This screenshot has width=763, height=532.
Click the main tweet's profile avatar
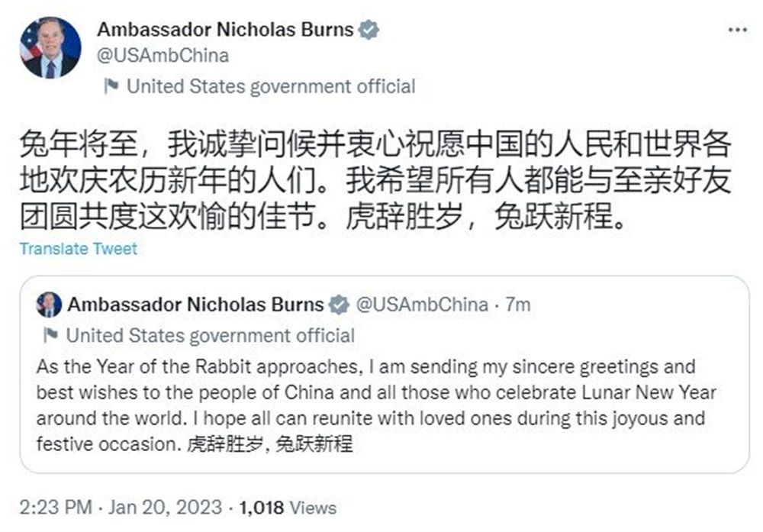coord(51,47)
